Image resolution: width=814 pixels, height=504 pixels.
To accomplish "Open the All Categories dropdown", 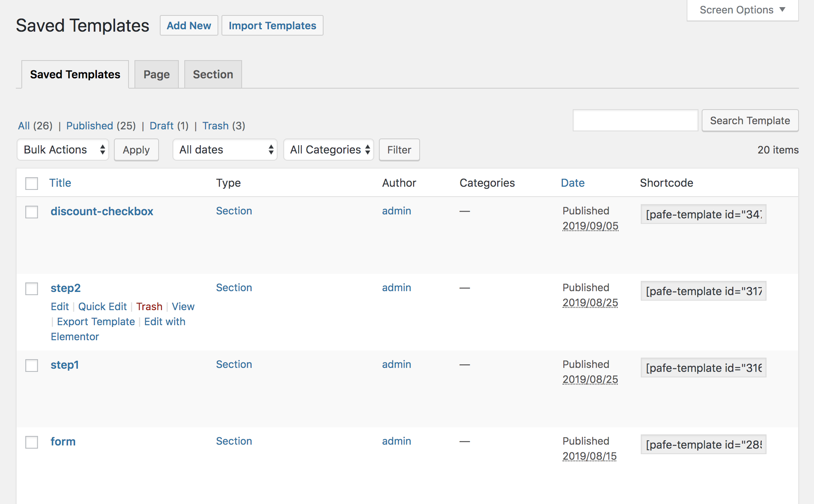I will pyautogui.click(x=329, y=150).
